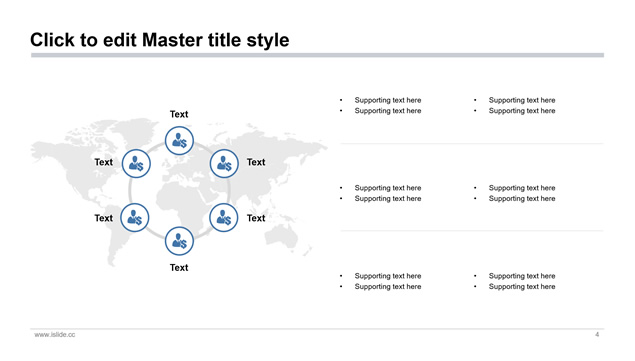Click the top person-dollar icon circle
Viewport: 635px width, 361px height.
[179, 141]
